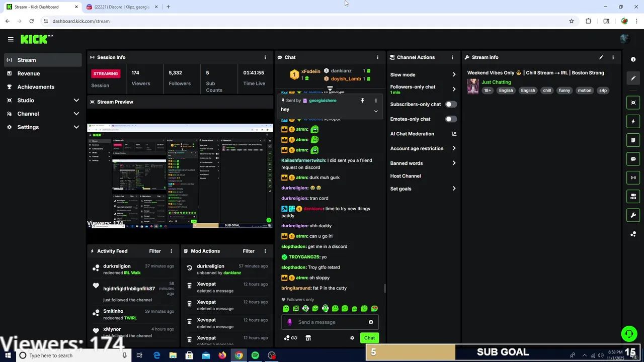Viewport: 644px width, 362px height.
Task: Open the Slow mode options arrow
Action: tap(454, 74)
